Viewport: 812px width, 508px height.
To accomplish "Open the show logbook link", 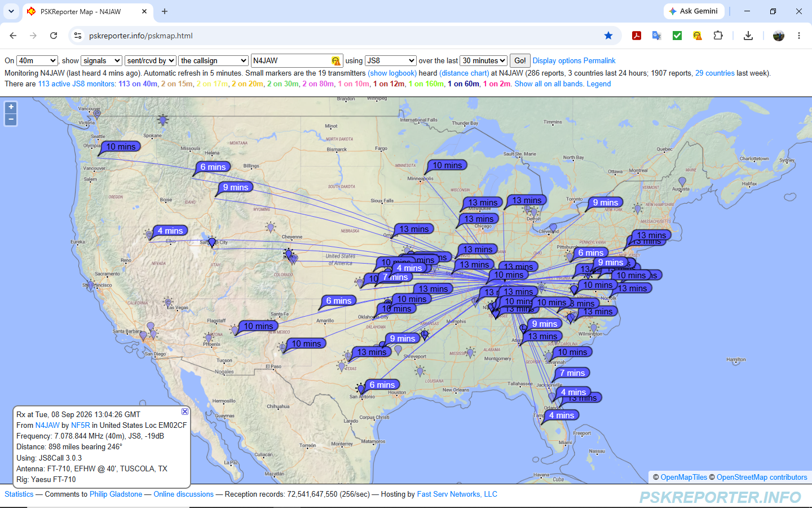I will pyautogui.click(x=392, y=73).
